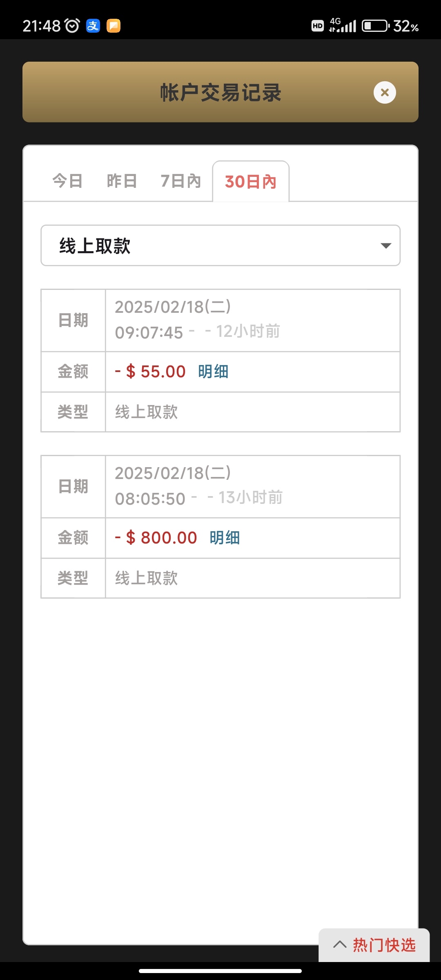
Task: Tap the battery status icon
Action: pyautogui.click(x=375, y=26)
